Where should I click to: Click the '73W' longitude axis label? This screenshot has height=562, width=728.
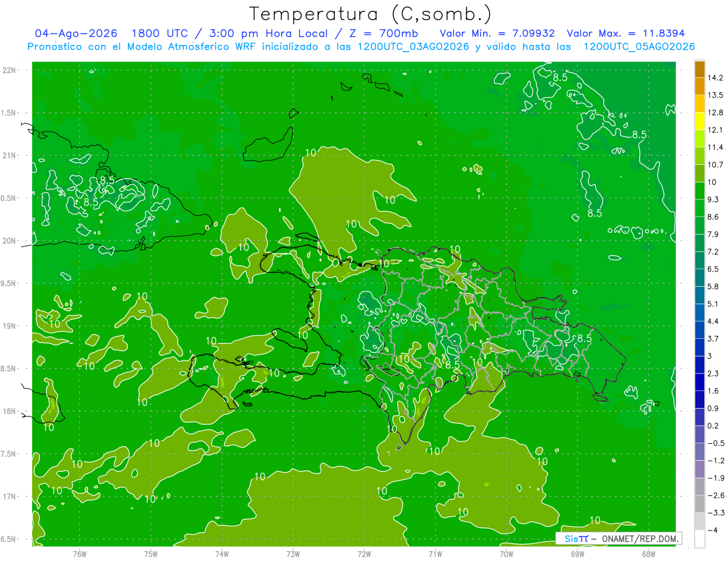pos(293,554)
